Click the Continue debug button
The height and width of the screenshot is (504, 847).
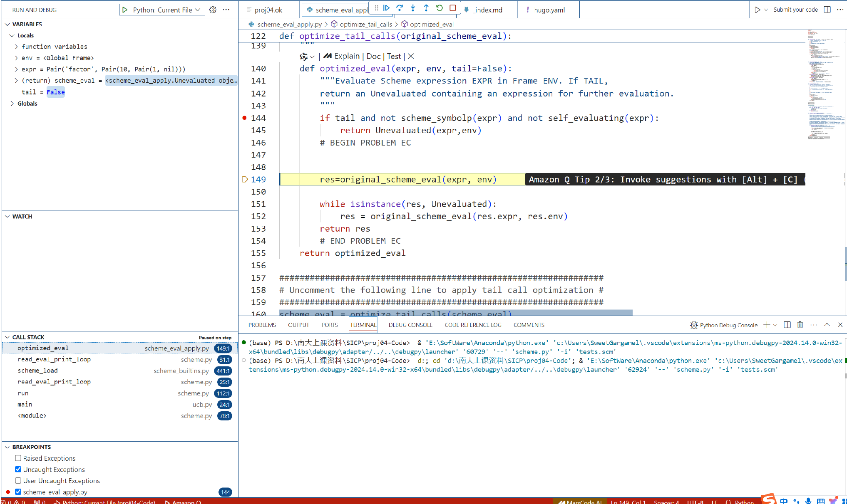click(386, 8)
